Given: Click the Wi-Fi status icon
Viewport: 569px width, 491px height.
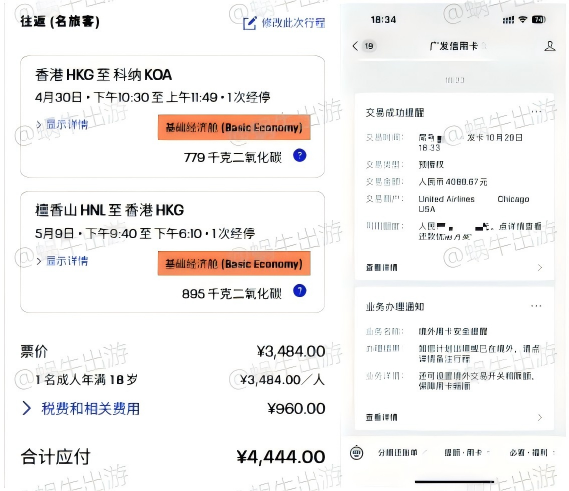Looking at the screenshot, I should (523, 19).
